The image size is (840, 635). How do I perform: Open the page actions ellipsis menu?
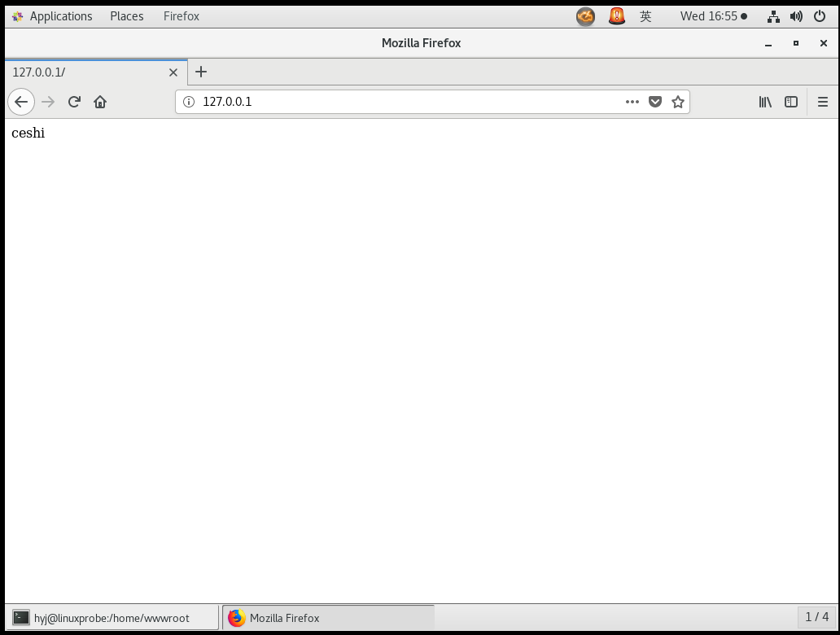coord(632,102)
